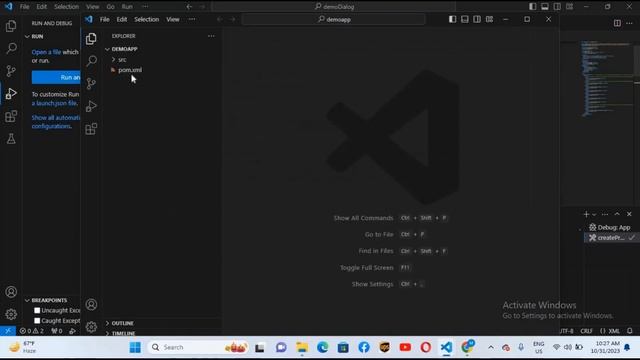640x360 pixels.
Task: Open overflow menu ellipsis in the demoapp menu bar
Action: point(192,19)
